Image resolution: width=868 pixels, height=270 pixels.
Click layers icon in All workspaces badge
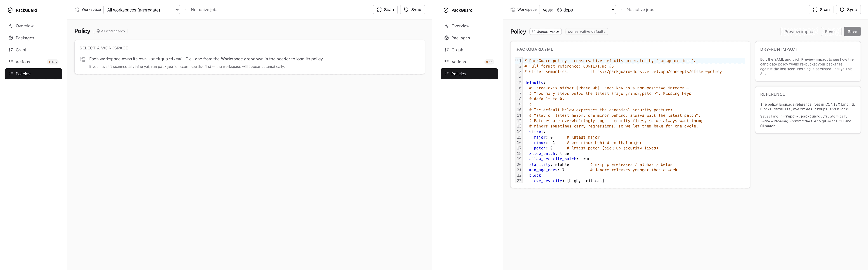point(98,31)
